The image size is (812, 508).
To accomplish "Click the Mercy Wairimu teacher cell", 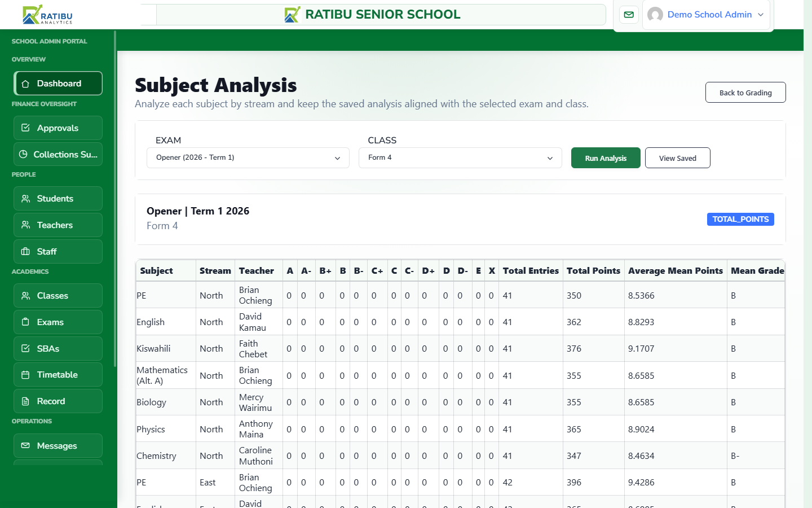I will (x=259, y=402).
